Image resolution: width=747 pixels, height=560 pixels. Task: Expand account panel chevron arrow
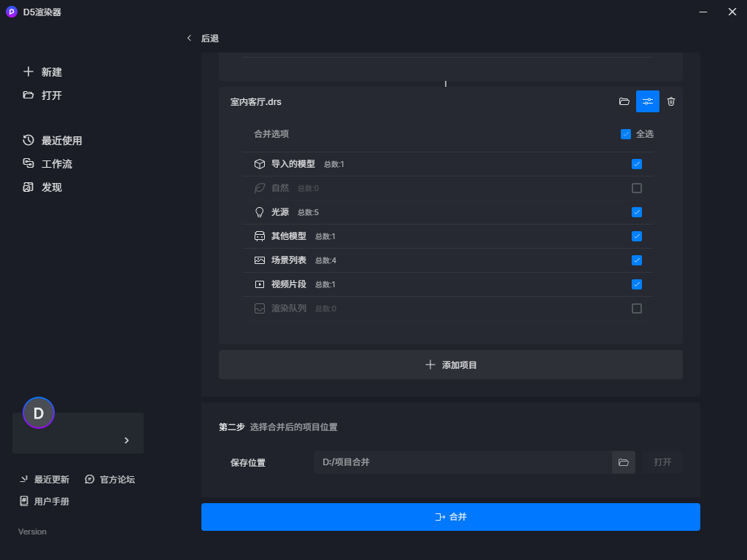126,440
